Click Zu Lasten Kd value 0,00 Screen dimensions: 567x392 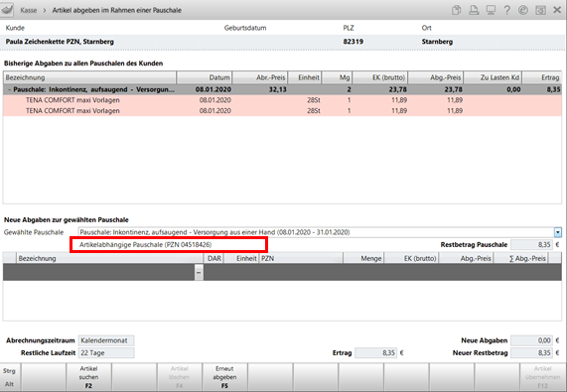pyautogui.click(x=513, y=89)
